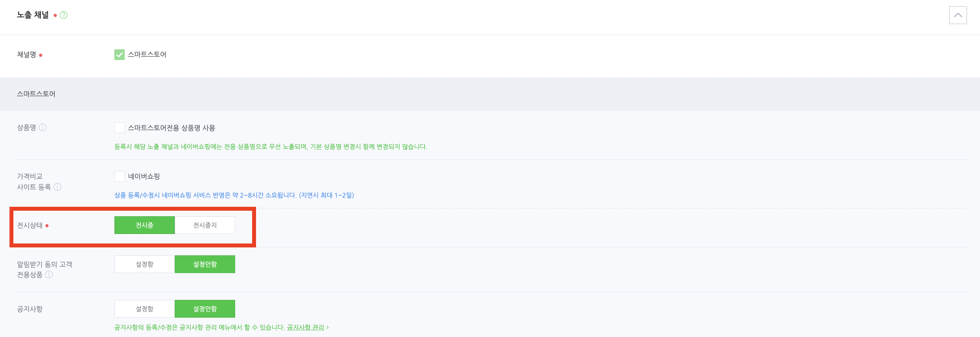Choose 설정함 for 알림받기 동의 고객 전용상품

pos(144,264)
